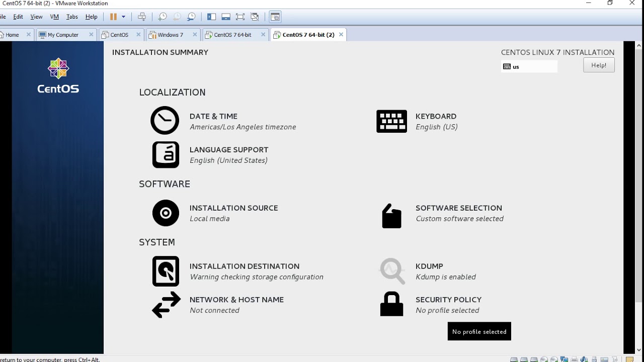This screenshot has height=362, width=644.
Task: Take a snapshot of the virtual machine
Action: [163, 17]
